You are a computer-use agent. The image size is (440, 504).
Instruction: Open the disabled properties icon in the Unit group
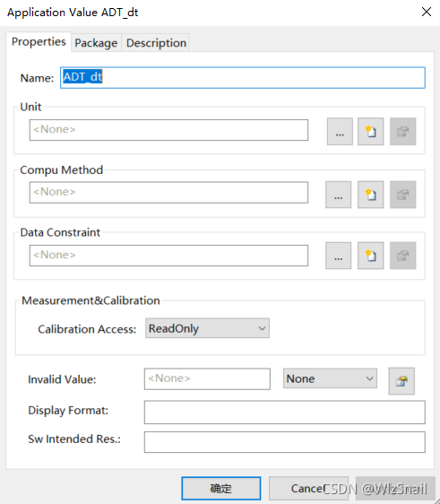click(402, 131)
